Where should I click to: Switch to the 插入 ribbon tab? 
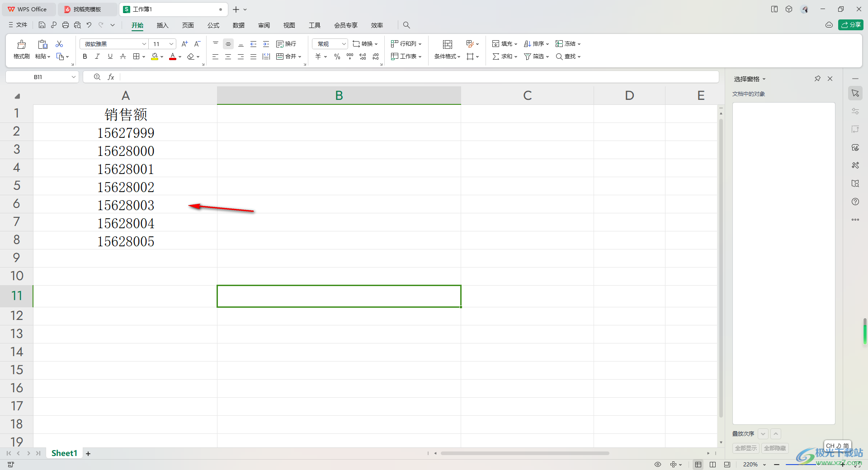[163, 25]
